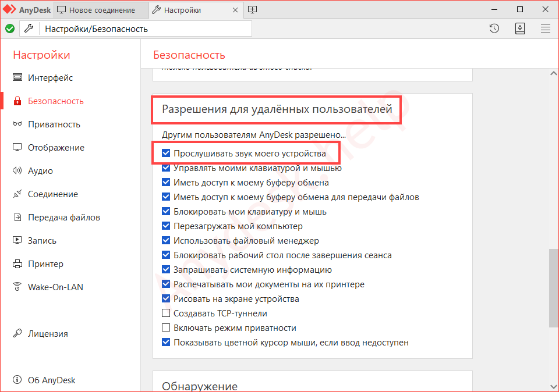Screen dimensions: 559x392
Task: Open Аудио settings section
Action: coord(40,171)
